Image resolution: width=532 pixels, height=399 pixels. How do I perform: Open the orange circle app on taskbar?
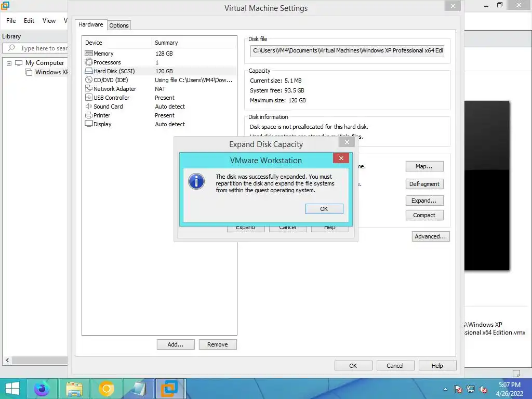107,389
